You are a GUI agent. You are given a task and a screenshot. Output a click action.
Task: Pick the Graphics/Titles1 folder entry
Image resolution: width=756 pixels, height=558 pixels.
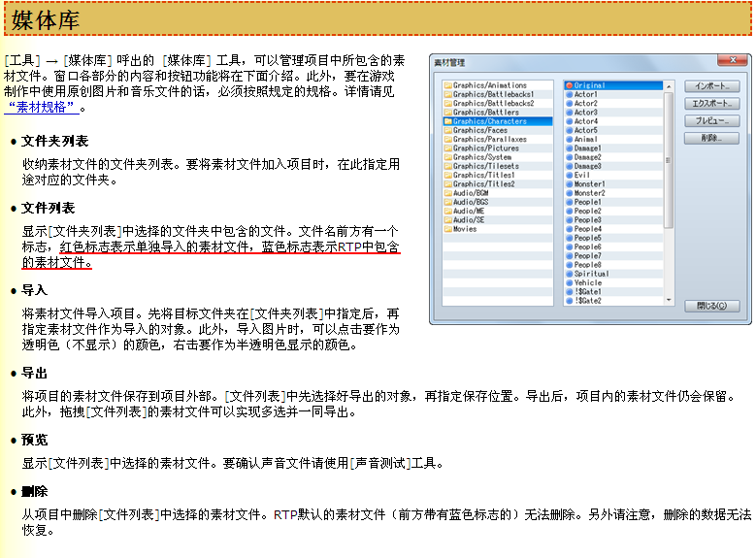tap(498, 175)
